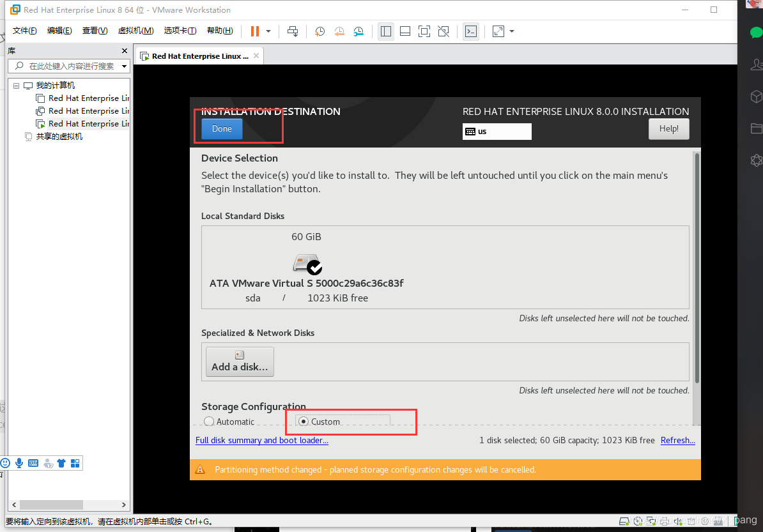Click the orange partitioning warning bar
This screenshot has height=532, width=763.
point(445,470)
